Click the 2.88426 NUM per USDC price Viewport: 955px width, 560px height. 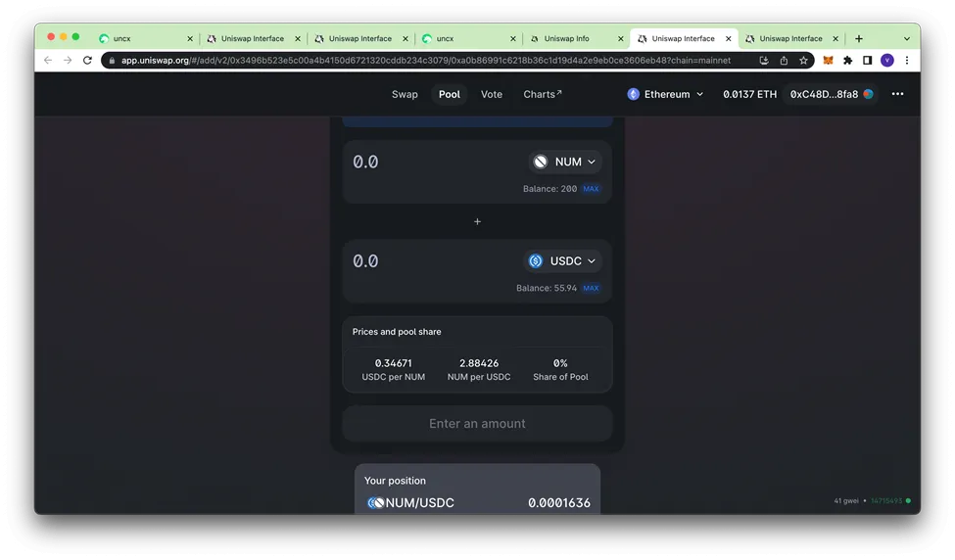479,363
